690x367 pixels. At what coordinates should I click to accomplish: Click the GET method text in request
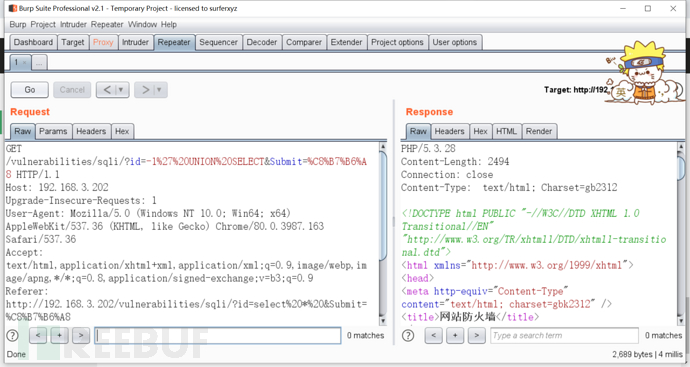click(x=14, y=149)
